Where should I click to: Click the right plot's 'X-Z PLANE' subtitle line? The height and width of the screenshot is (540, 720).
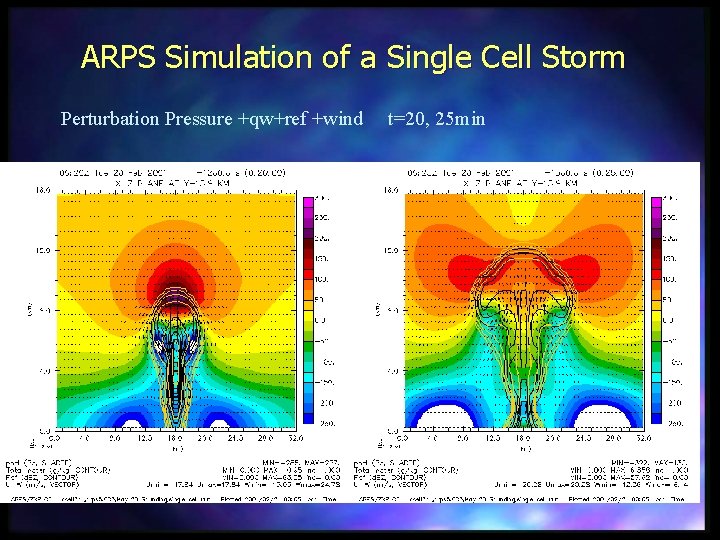pos(521,183)
